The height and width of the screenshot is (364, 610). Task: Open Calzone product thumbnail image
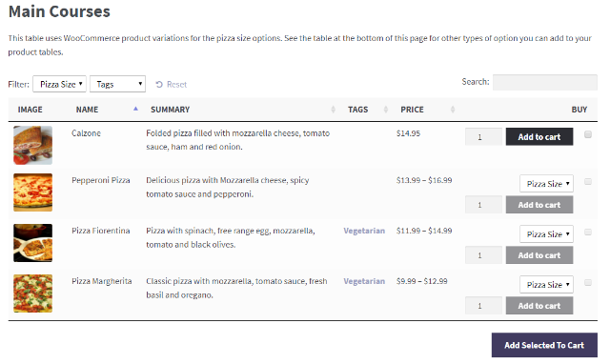32,145
